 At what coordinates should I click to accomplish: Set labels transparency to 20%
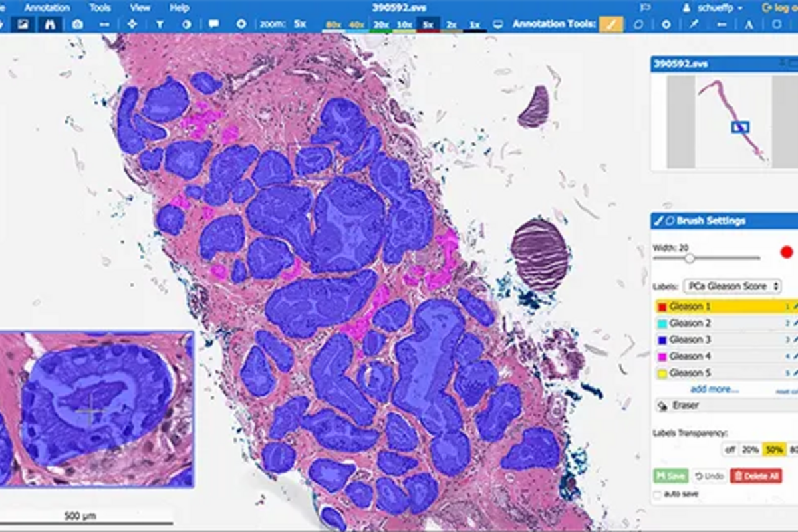pyautogui.click(x=750, y=450)
